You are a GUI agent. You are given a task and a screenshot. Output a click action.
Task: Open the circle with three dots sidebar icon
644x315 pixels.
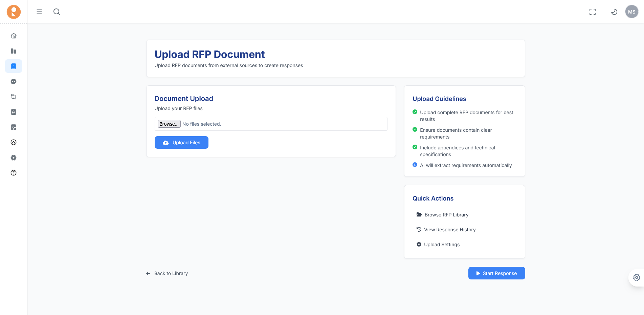click(x=14, y=142)
